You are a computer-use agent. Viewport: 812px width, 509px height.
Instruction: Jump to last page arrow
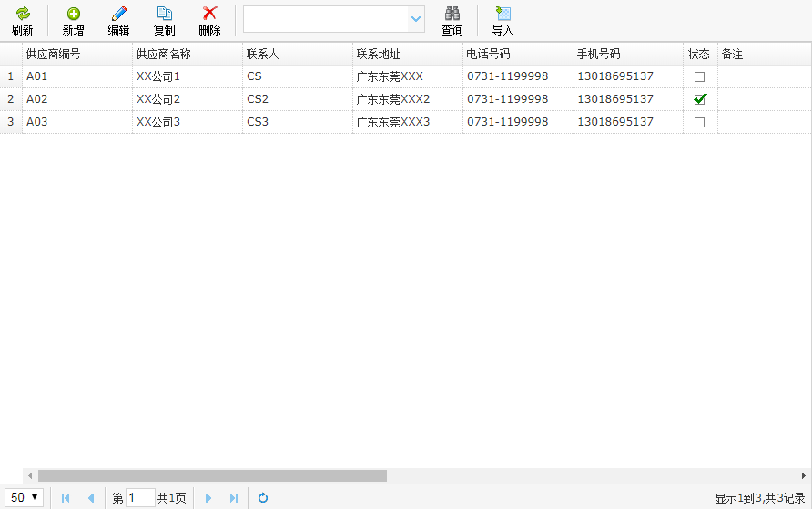pos(234,497)
